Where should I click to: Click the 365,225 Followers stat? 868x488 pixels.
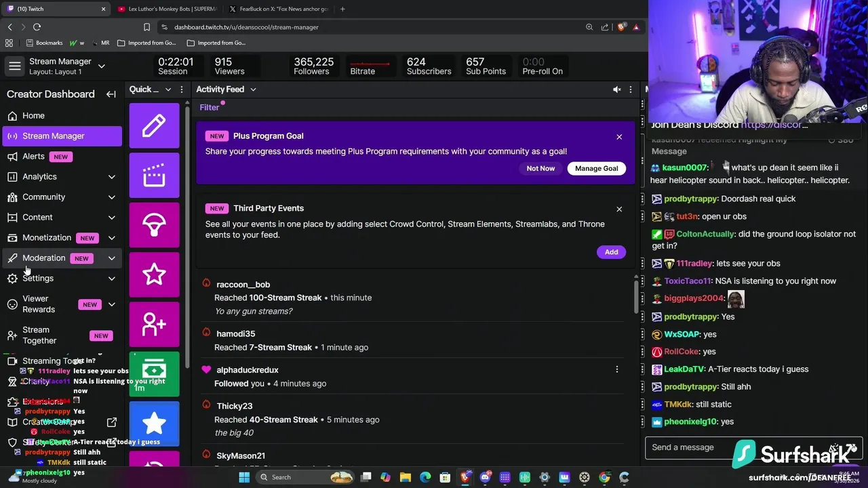[313, 66]
